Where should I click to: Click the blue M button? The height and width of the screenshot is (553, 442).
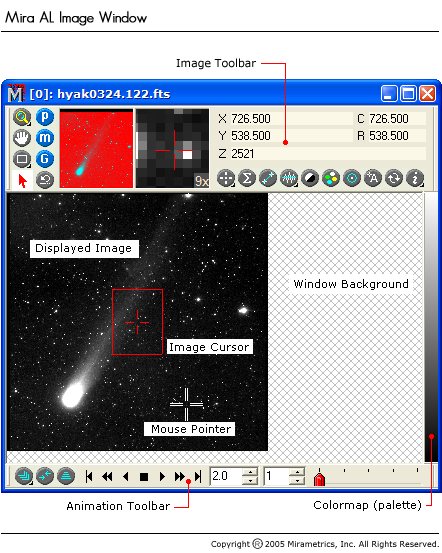point(45,138)
